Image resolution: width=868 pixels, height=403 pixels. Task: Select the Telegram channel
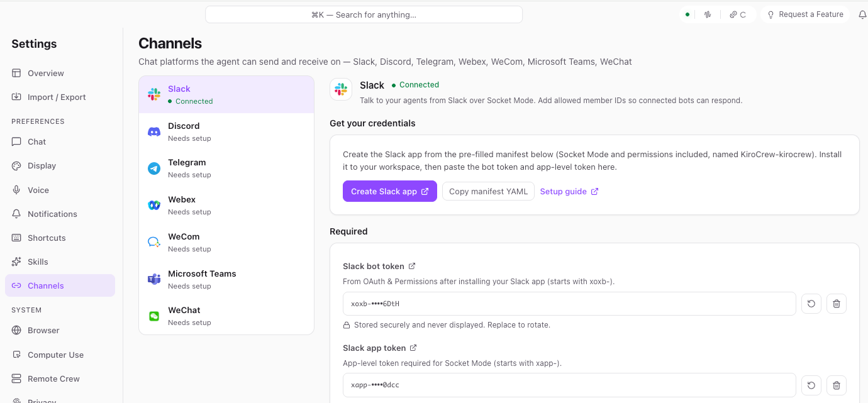(226, 168)
